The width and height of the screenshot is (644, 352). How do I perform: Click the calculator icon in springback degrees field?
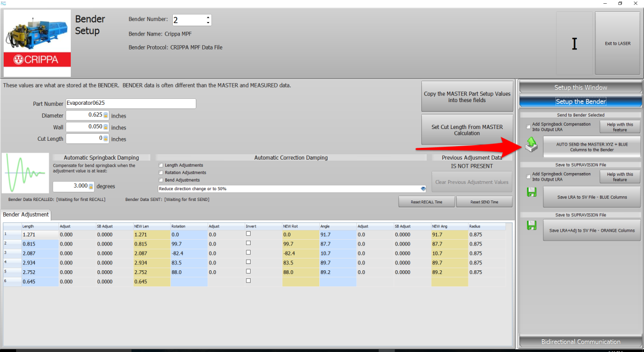(x=91, y=186)
